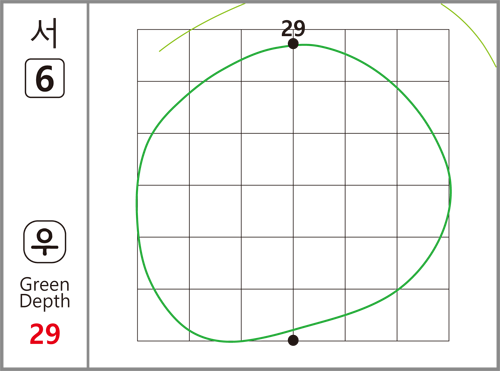The width and height of the screenshot is (500, 371).
Task: Click the word Depth in the sidebar
Action: point(45,301)
